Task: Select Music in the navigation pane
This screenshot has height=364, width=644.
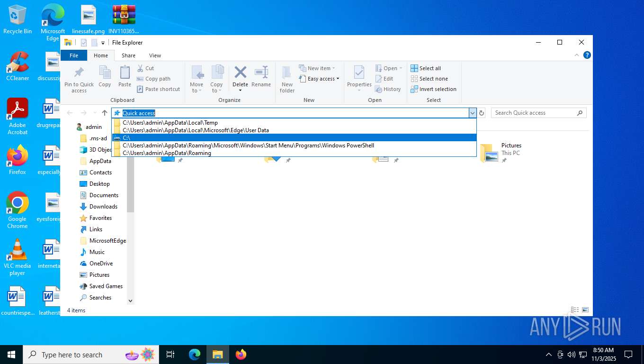Action: [x=97, y=252]
